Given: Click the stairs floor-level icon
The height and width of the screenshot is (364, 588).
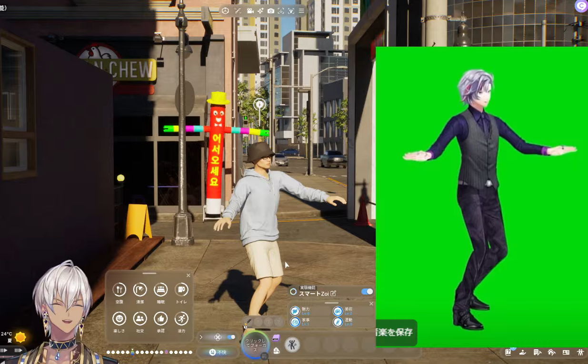Looking at the screenshot, I should pyautogui.click(x=238, y=11).
